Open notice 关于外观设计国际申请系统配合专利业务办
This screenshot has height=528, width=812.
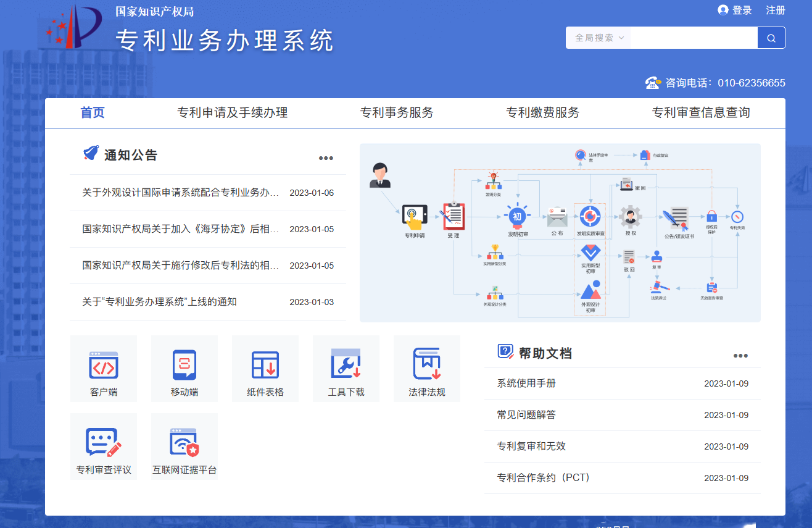tap(181, 193)
